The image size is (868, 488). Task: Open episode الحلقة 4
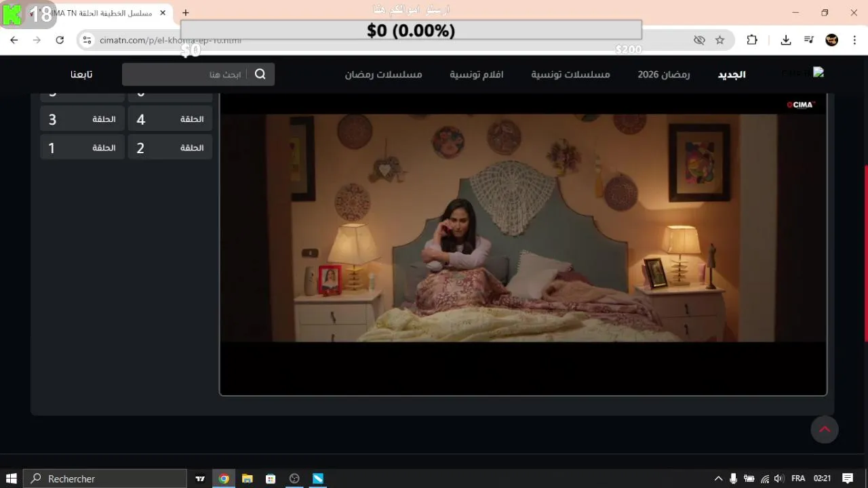(170, 119)
